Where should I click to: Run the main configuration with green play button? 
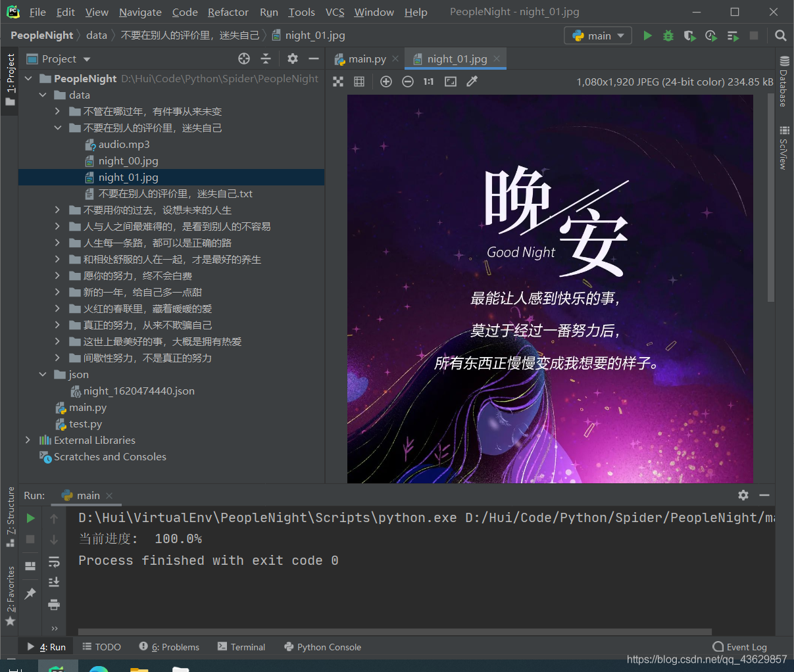tap(647, 36)
